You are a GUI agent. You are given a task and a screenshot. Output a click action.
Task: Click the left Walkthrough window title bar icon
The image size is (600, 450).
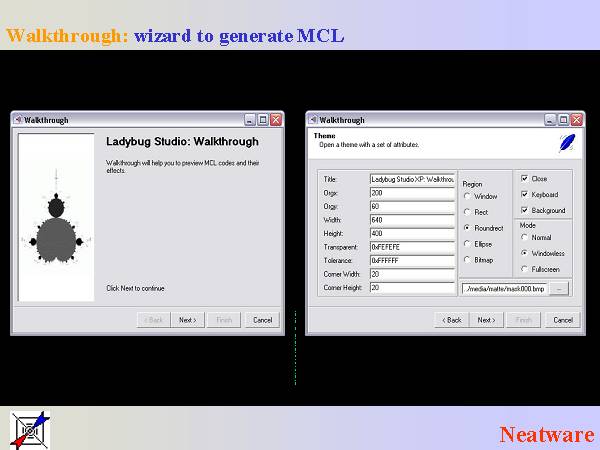pos(18,120)
